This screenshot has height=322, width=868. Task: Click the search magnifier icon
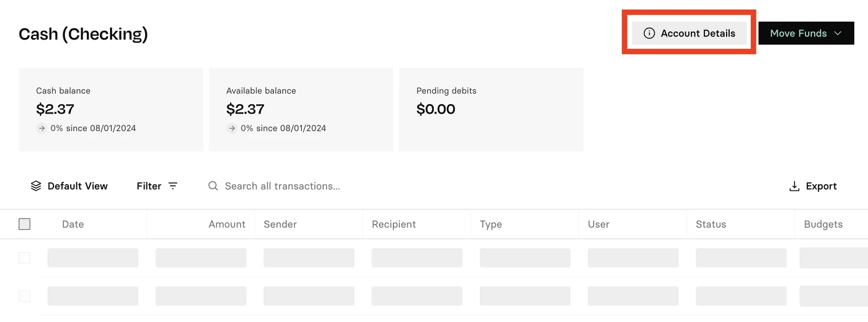tap(213, 186)
